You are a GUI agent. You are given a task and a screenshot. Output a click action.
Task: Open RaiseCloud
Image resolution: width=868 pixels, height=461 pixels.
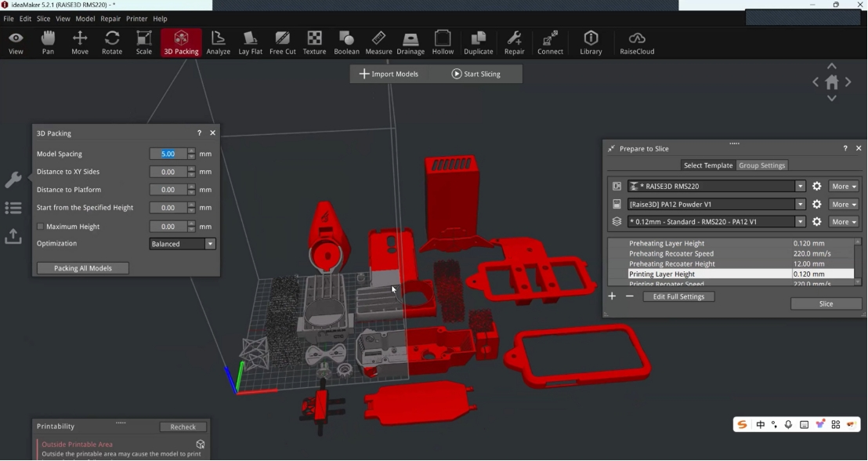(637, 42)
